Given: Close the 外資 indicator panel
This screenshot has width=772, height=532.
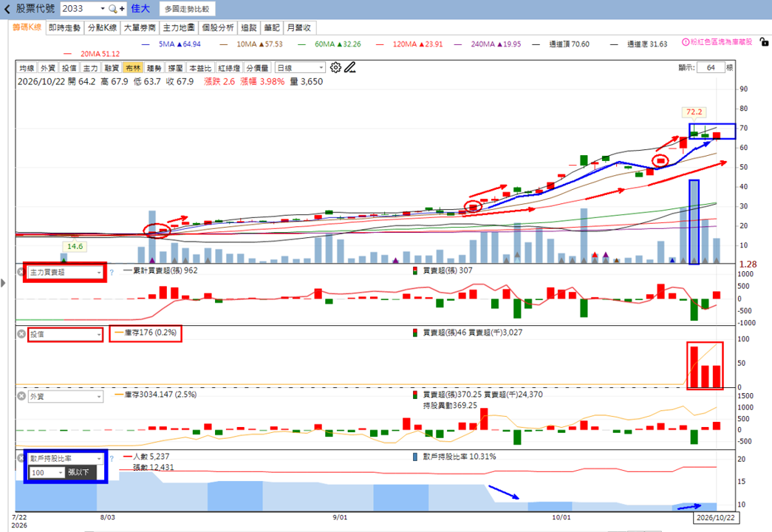Looking at the screenshot, I should pyautogui.click(x=21, y=396).
